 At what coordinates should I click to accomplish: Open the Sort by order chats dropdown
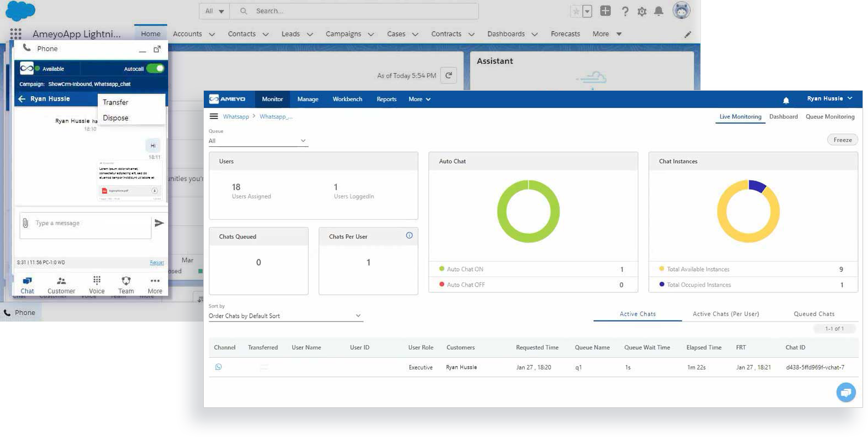pyautogui.click(x=286, y=316)
